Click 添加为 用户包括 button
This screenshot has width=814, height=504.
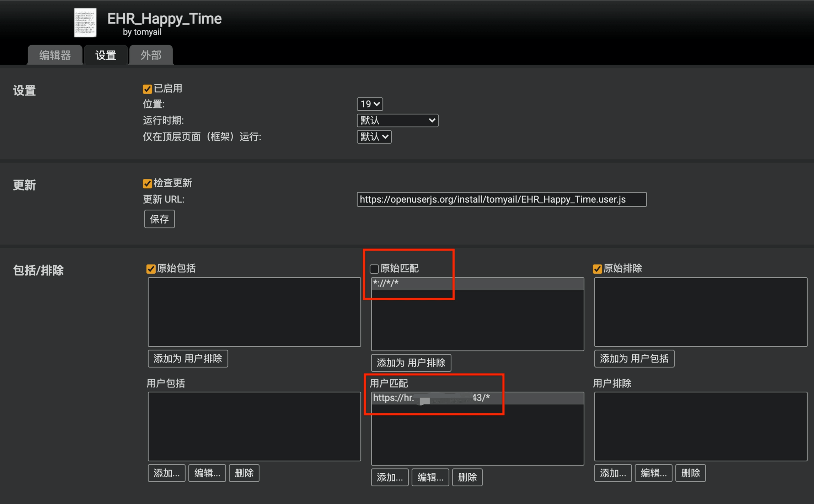click(x=634, y=359)
